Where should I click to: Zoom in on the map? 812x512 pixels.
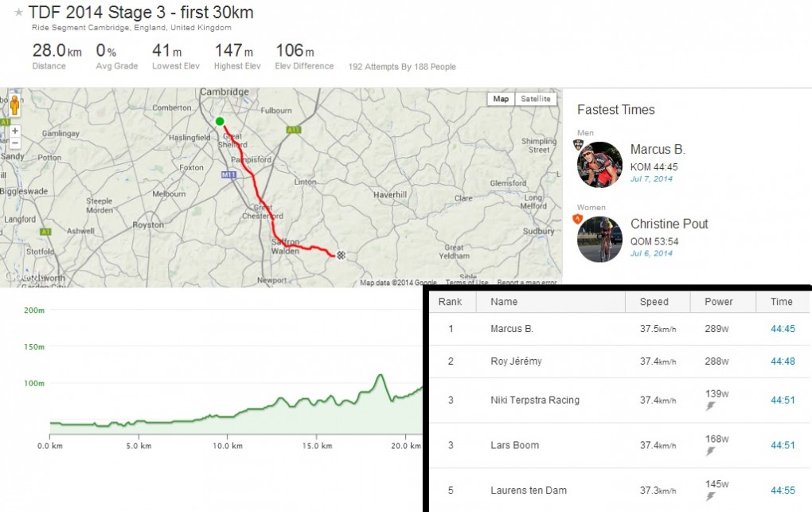(x=15, y=131)
